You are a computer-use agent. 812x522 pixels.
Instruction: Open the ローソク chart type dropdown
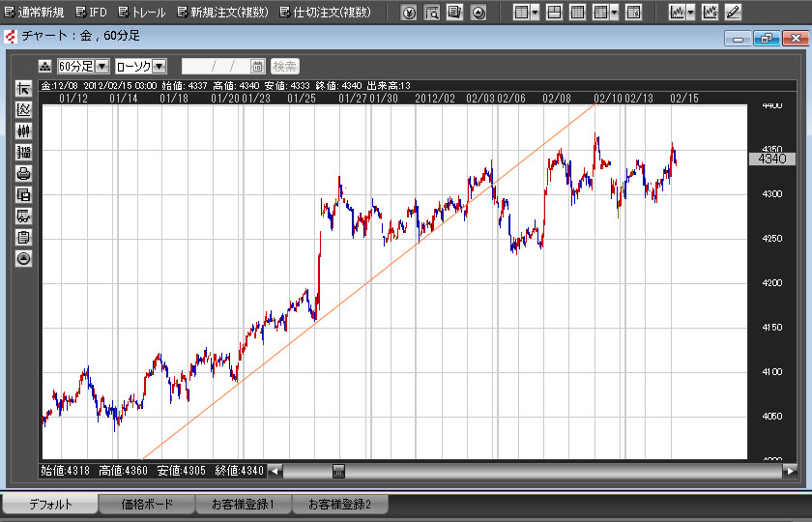click(x=159, y=66)
